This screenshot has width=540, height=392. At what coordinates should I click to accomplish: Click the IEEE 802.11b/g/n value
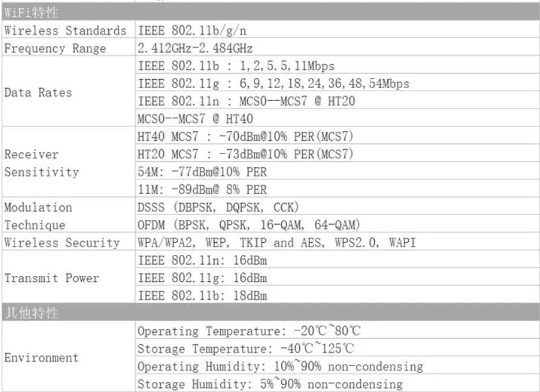(192, 30)
